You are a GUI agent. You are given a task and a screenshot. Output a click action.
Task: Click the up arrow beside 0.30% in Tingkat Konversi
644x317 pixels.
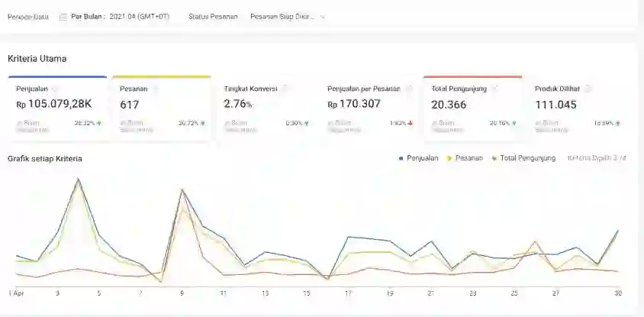click(x=307, y=123)
